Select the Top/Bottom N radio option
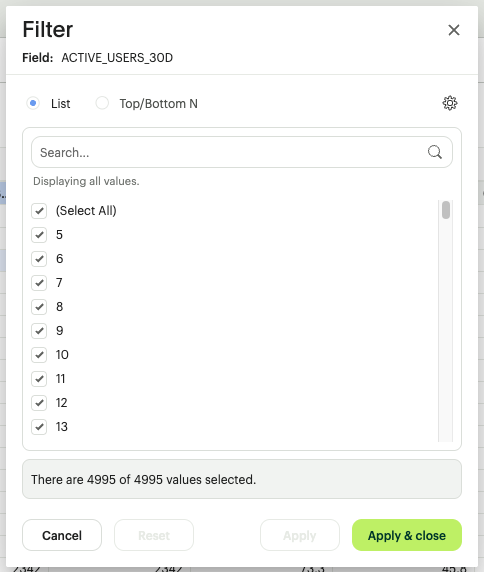This screenshot has height=572, width=484. click(x=102, y=103)
